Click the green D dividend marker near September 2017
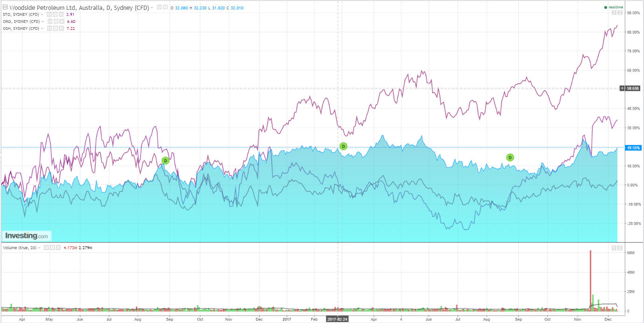 pos(510,158)
